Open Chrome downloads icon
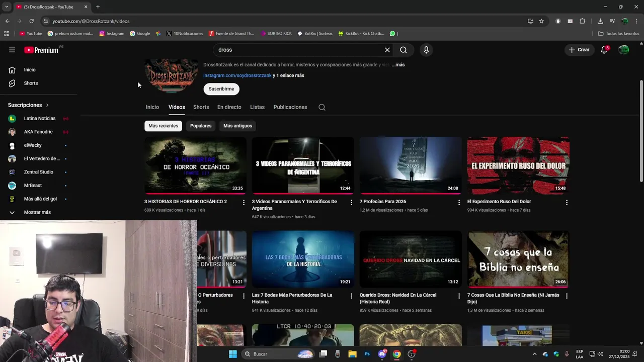Image resolution: width=644 pixels, height=362 pixels. (x=600, y=21)
